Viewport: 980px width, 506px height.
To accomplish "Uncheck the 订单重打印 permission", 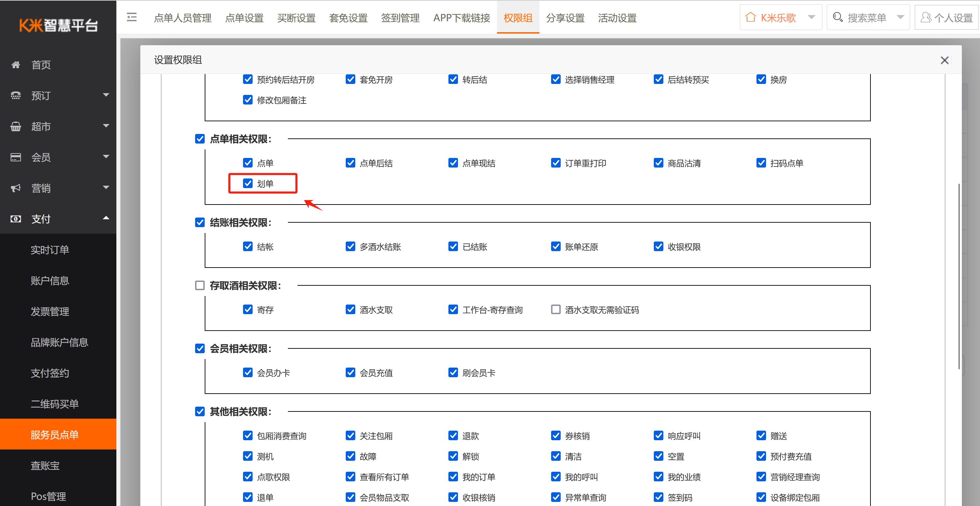I will tap(556, 163).
